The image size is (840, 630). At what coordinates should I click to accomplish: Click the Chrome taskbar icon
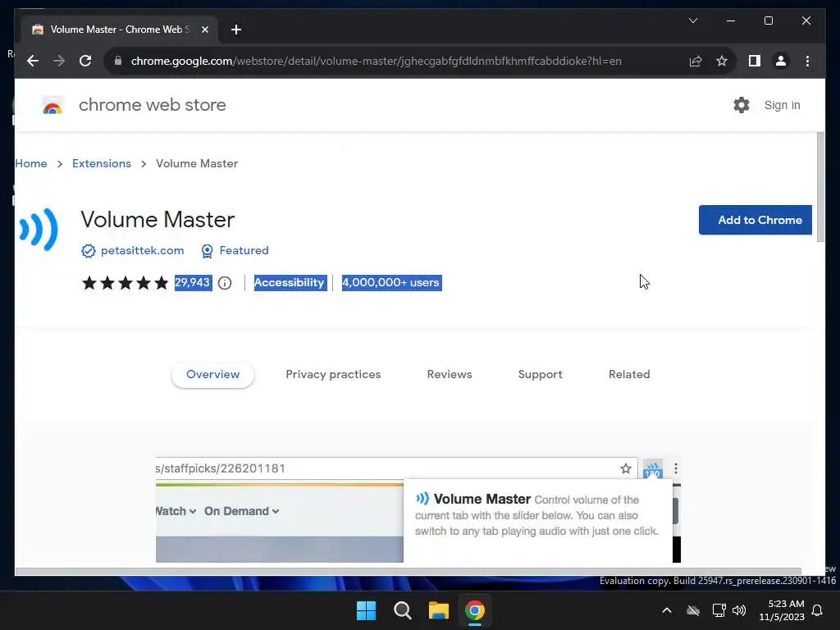(x=475, y=610)
